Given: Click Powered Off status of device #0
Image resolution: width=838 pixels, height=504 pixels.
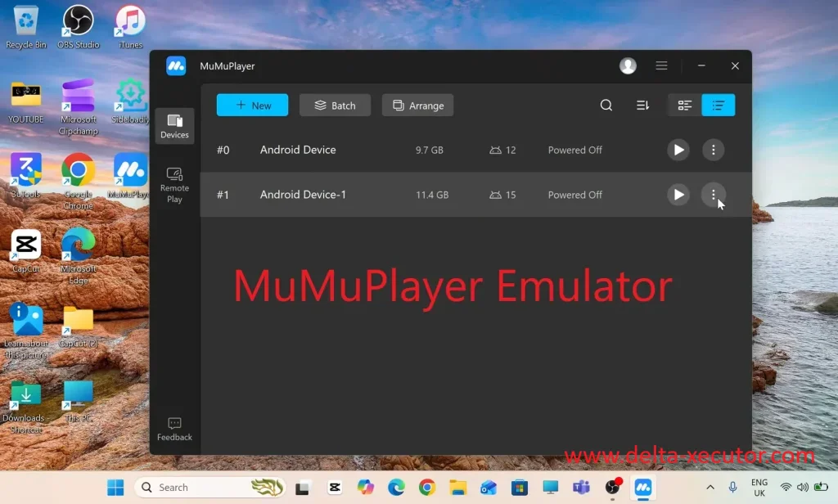Looking at the screenshot, I should tap(574, 151).
